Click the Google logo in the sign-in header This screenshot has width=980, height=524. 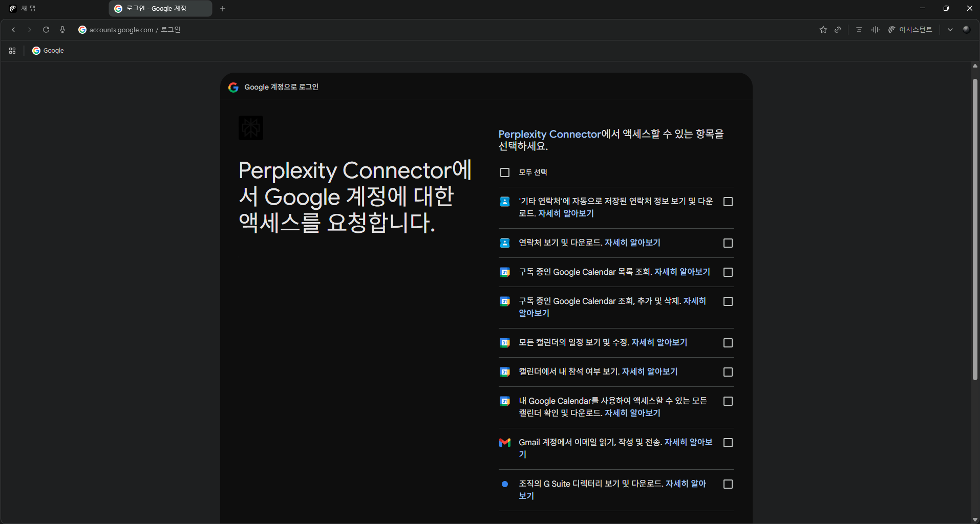tap(233, 87)
